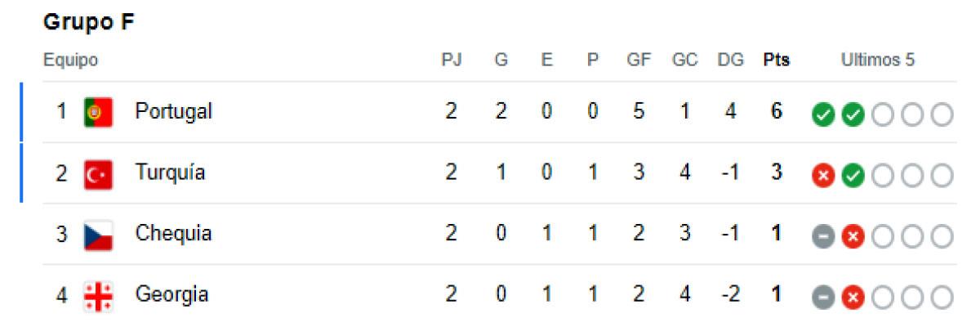Click the Ultimos 5 column header
The image size is (980, 336).
(x=878, y=60)
